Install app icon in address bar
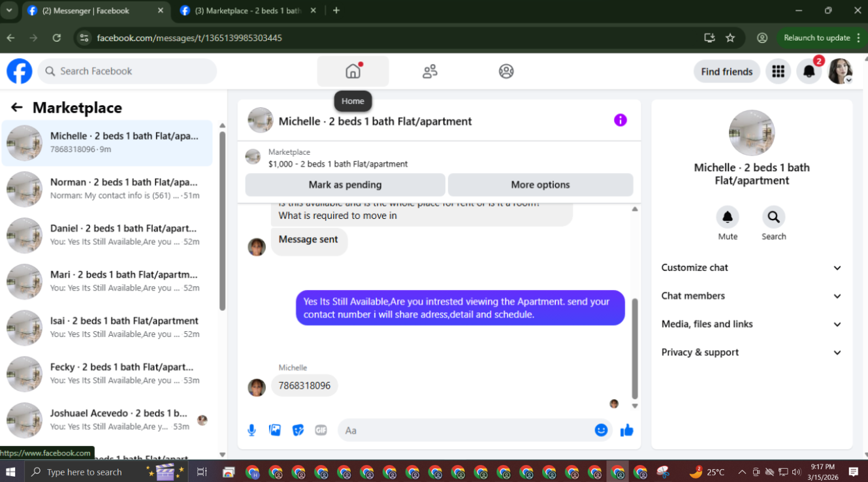Viewport: 868px width, 482px height. (x=710, y=38)
